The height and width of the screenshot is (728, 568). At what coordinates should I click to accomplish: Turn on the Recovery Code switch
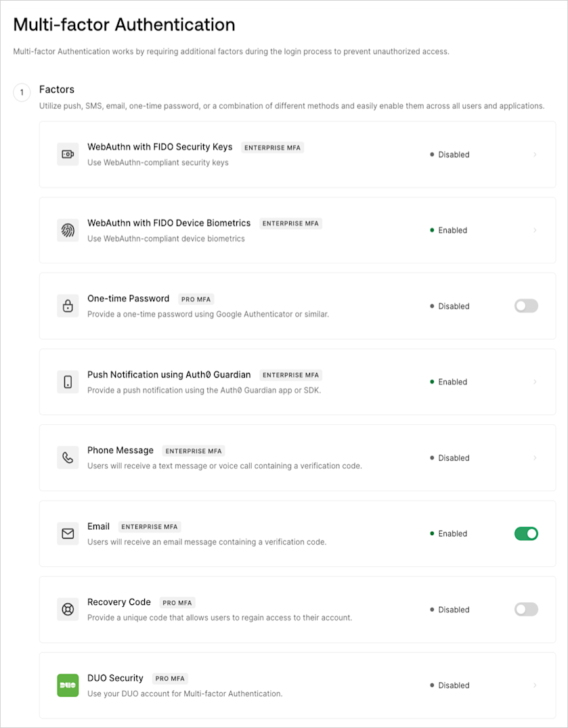(x=526, y=609)
